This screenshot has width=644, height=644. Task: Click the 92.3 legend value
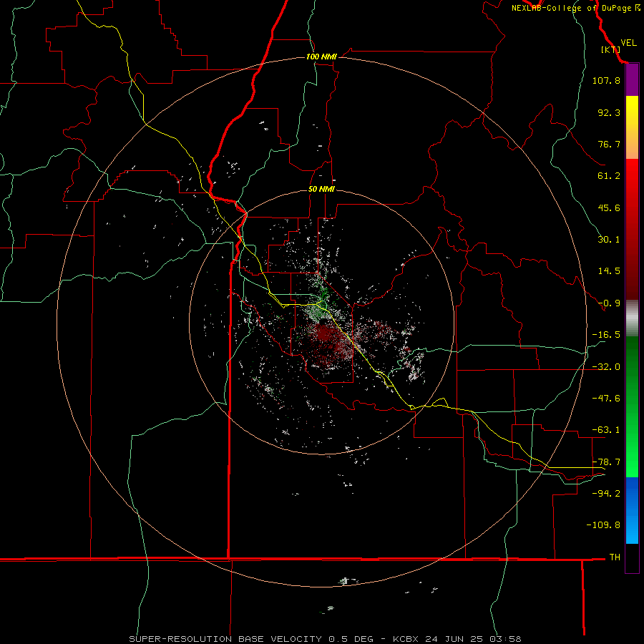(x=609, y=112)
